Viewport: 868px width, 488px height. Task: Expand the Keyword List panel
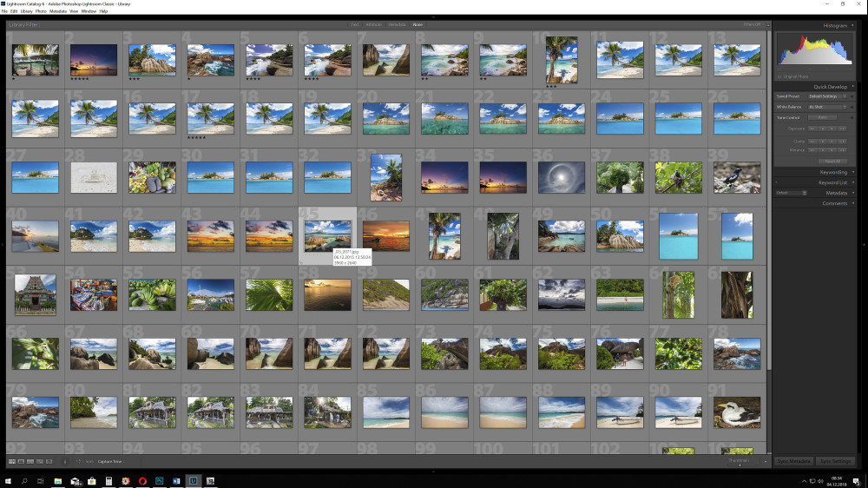(853, 182)
